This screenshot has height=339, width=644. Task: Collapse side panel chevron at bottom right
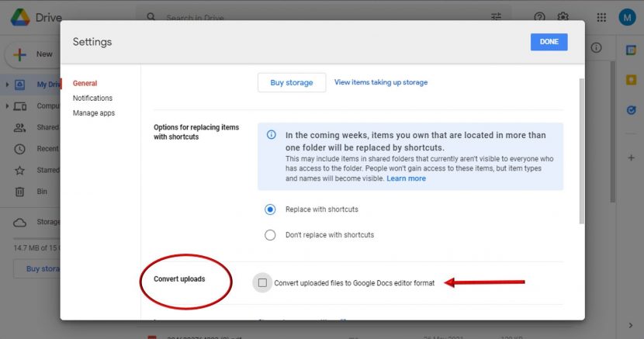coord(631,326)
